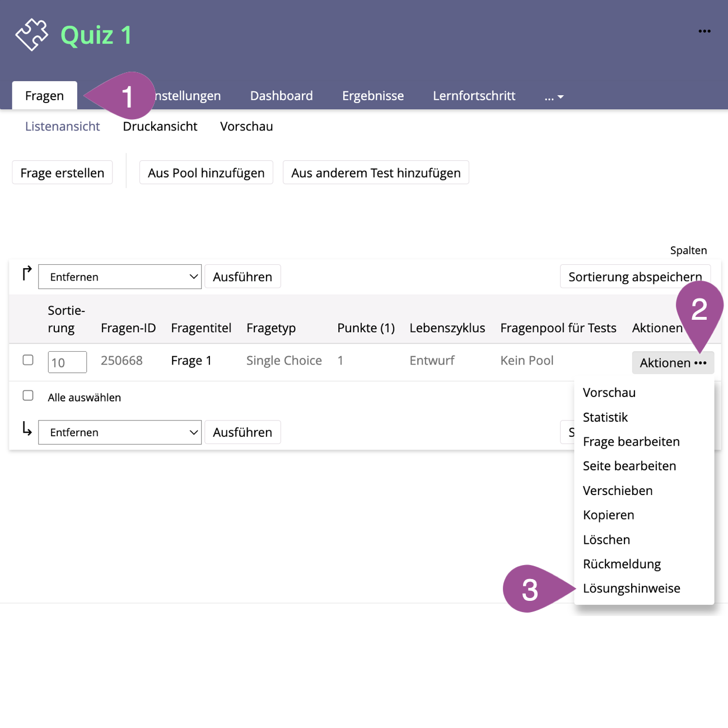Viewport: 728px width, 728px height.
Task: Select Lösungshinweise from the actions menu
Action: (631, 589)
